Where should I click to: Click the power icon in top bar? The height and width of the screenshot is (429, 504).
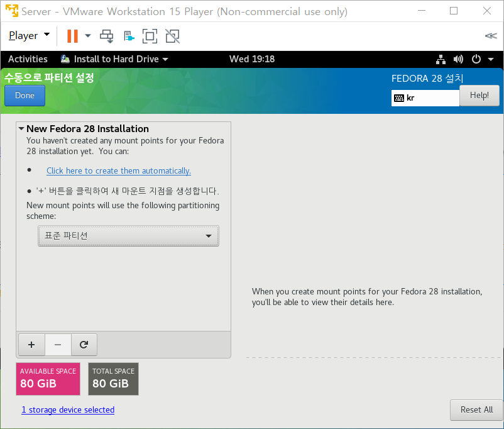tap(476, 59)
